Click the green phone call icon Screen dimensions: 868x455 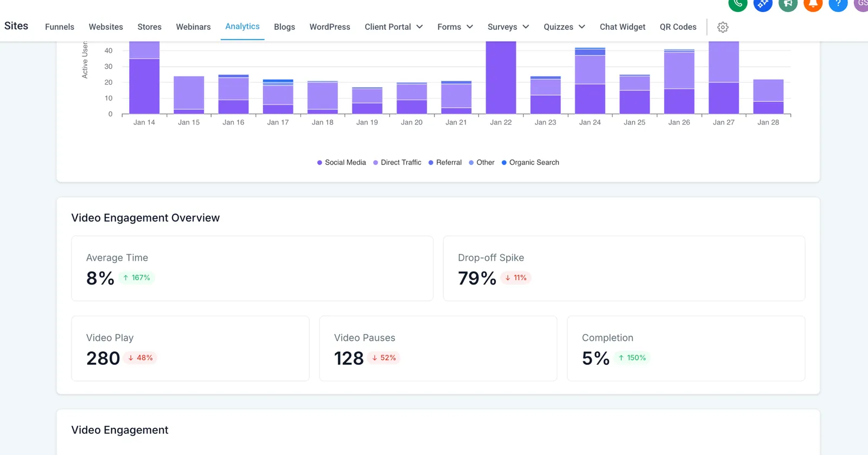click(738, 4)
